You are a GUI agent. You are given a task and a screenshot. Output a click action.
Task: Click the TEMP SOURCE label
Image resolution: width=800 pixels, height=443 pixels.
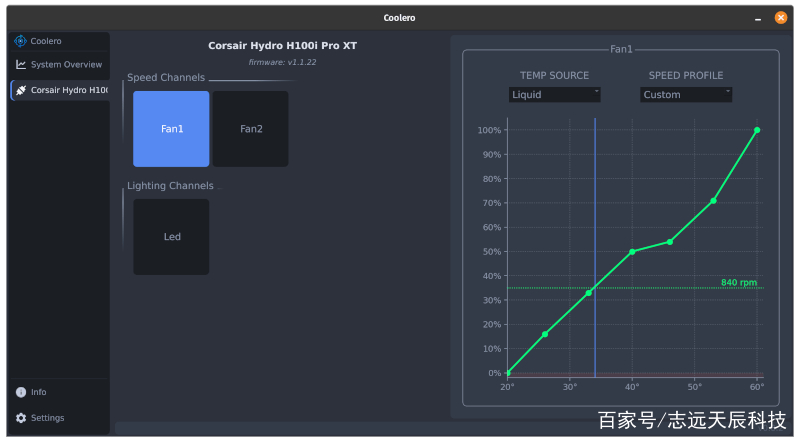pyautogui.click(x=554, y=76)
